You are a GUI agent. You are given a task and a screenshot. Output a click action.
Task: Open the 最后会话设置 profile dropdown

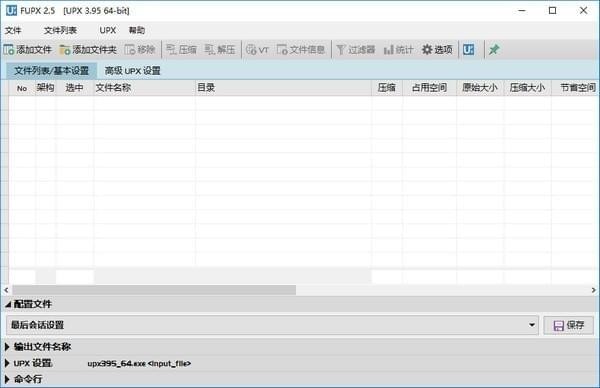click(x=272, y=325)
